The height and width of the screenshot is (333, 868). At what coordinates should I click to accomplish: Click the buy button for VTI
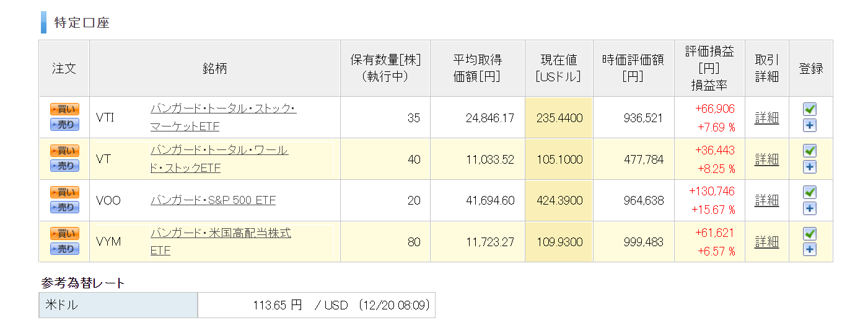64,109
